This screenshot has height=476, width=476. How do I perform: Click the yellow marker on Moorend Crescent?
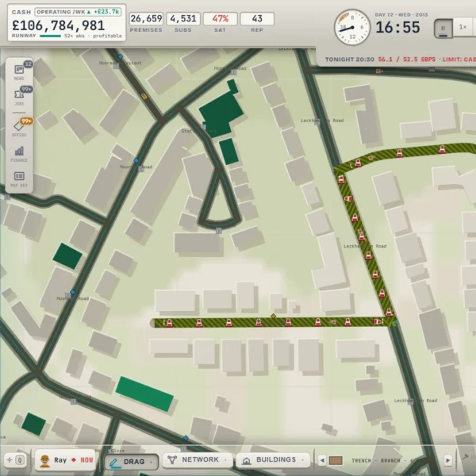[144, 97]
